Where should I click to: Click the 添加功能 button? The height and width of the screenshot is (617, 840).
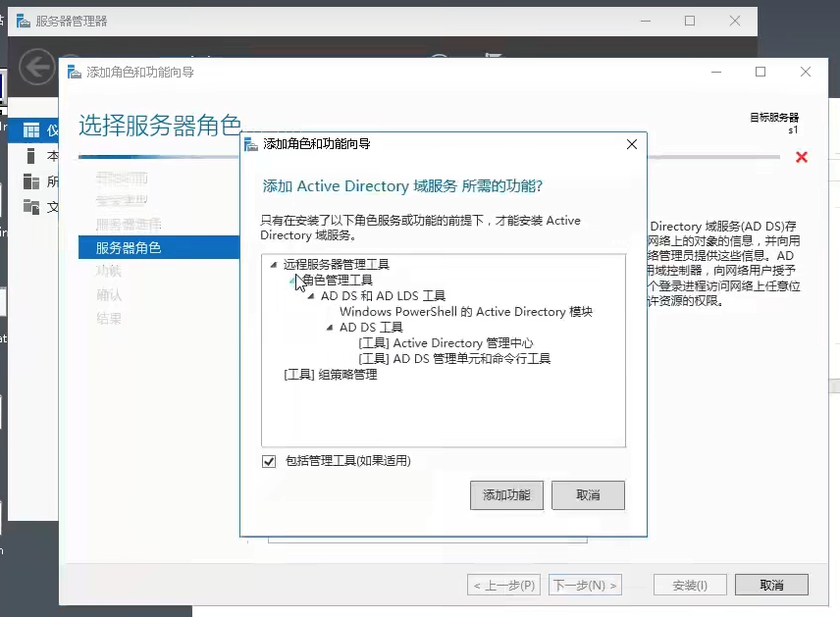(506, 495)
